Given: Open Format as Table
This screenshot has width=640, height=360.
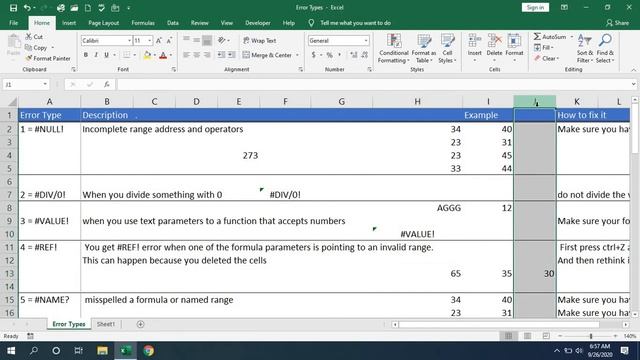Looking at the screenshot, I should 424,49.
